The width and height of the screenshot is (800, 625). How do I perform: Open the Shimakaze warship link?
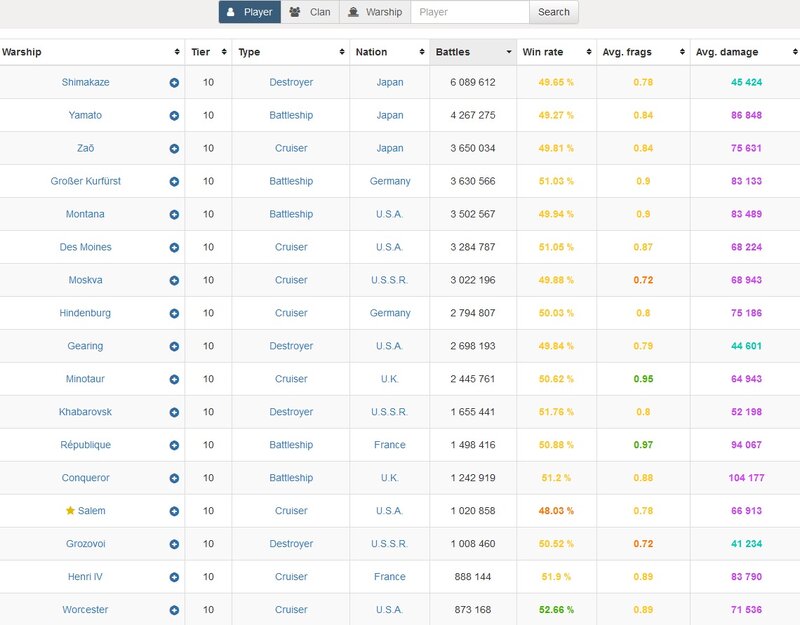pos(85,82)
